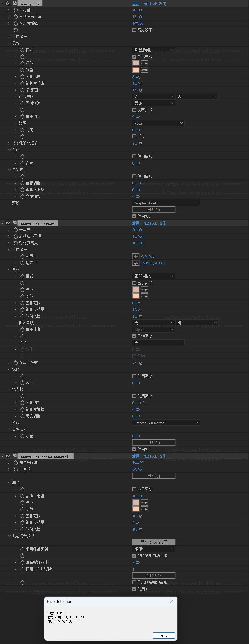Enable 高分辨率 checkbox

pos(134,30)
